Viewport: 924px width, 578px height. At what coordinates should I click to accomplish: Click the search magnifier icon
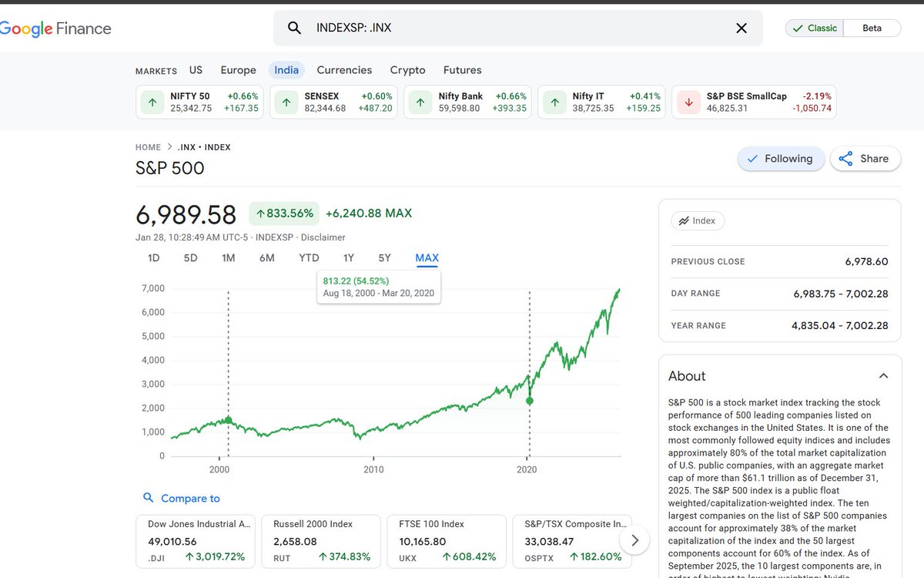pos(294,27)
